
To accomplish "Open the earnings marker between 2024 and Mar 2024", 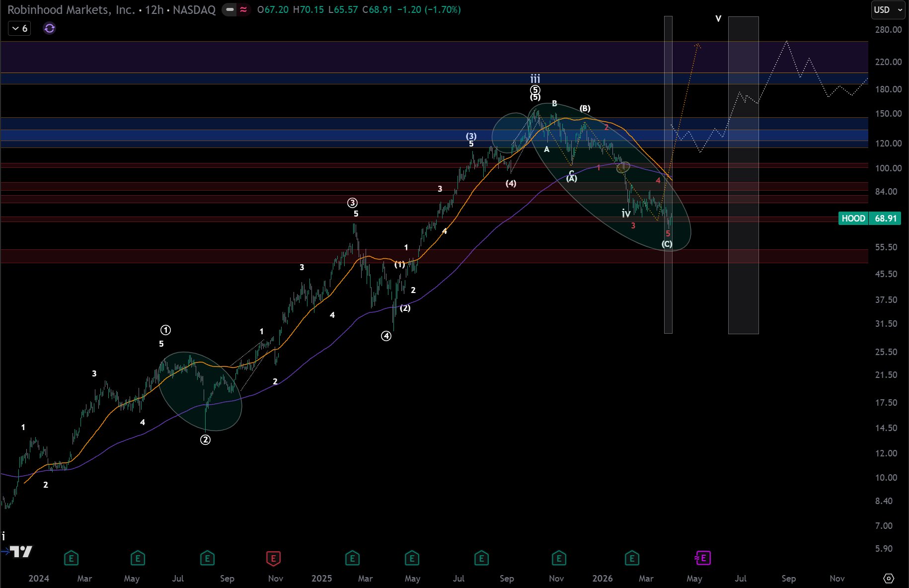I will pos(71,558).
